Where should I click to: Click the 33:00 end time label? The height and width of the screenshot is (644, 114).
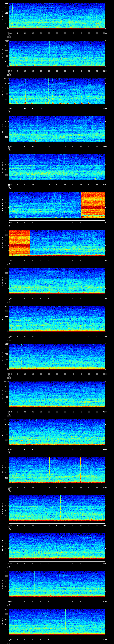coord(105,147)
